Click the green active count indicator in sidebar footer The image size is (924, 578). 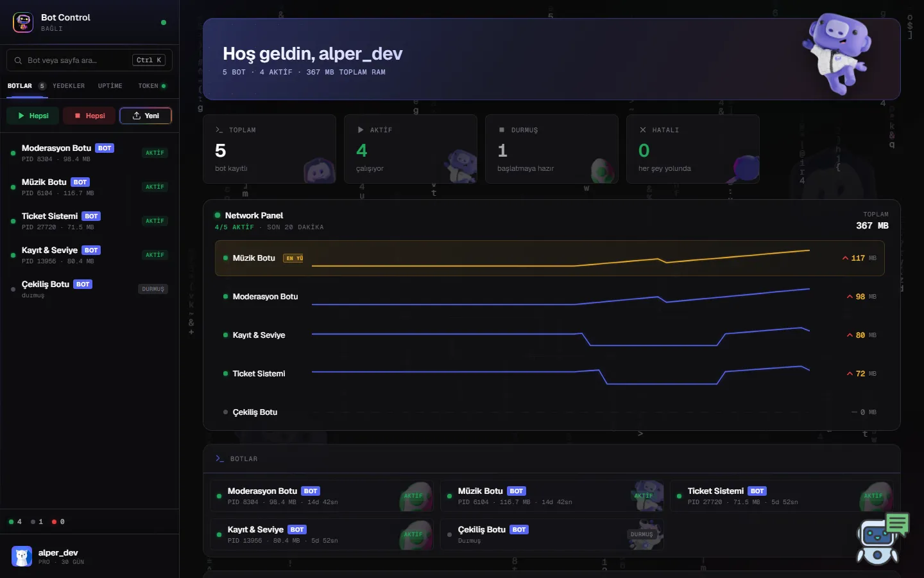coord(15,522)
